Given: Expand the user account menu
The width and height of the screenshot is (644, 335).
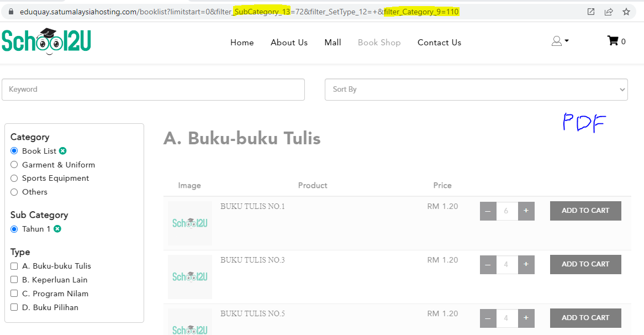Looking at the screenshot, I should tap(559, 41).
